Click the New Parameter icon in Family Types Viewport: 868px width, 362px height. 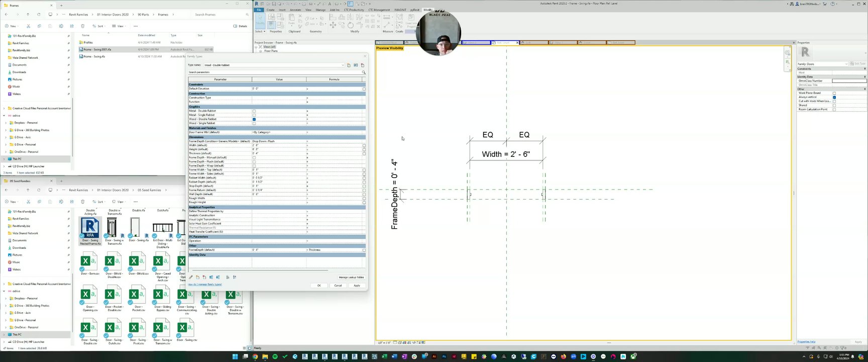197,277
